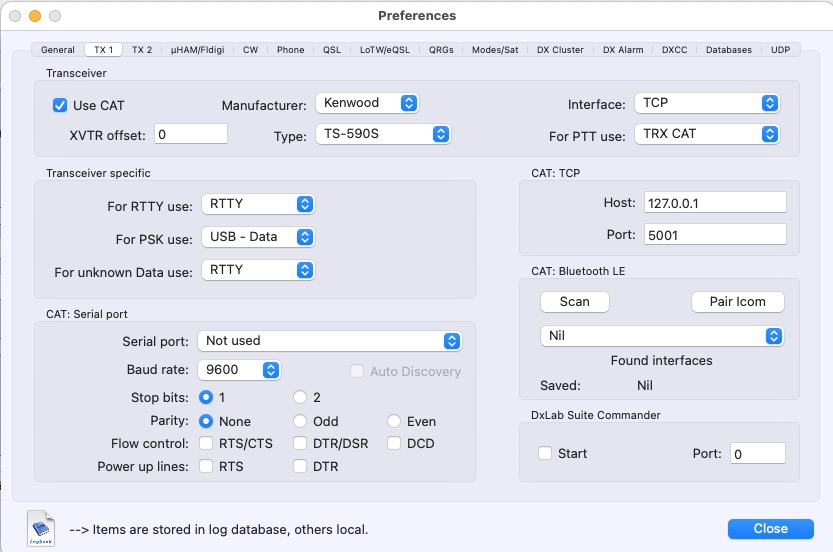The height and width of the screenshot is (552, 833).
Task: Click the yellow minimize window button
Action: coord(35,16)
